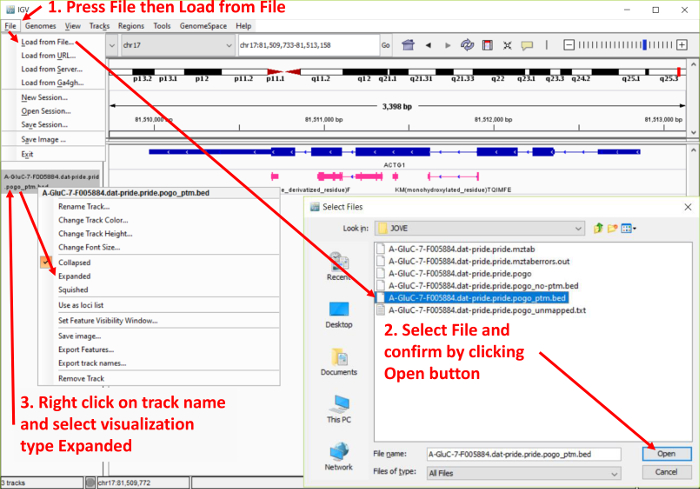Choose Exit in the File menu
The image size is (700, 489).
click(x=27, y=154)
